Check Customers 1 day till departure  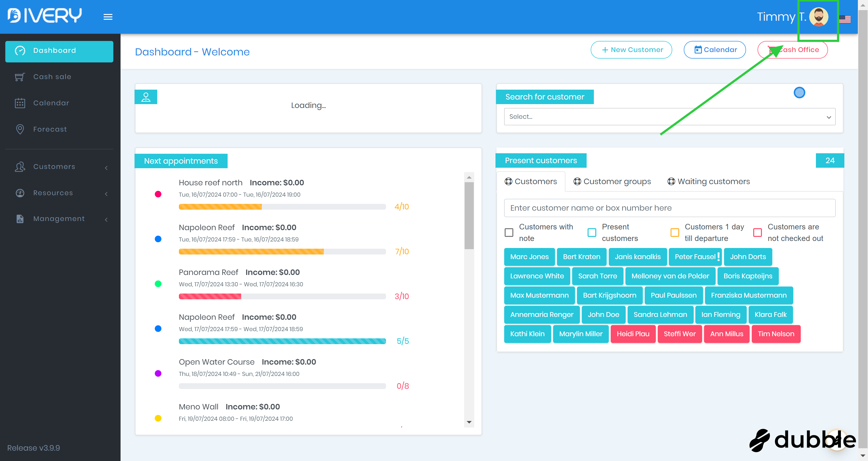pos(675,232)
